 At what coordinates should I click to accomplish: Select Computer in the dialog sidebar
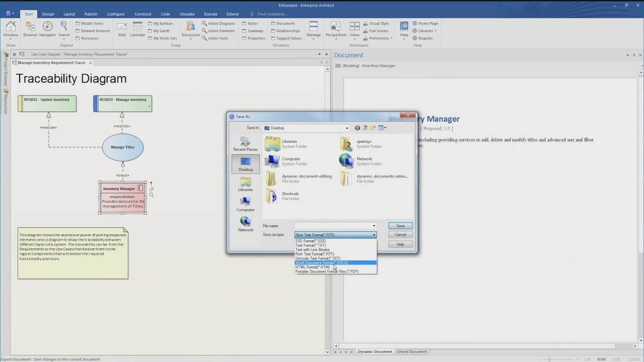click(x=246, y=204)
